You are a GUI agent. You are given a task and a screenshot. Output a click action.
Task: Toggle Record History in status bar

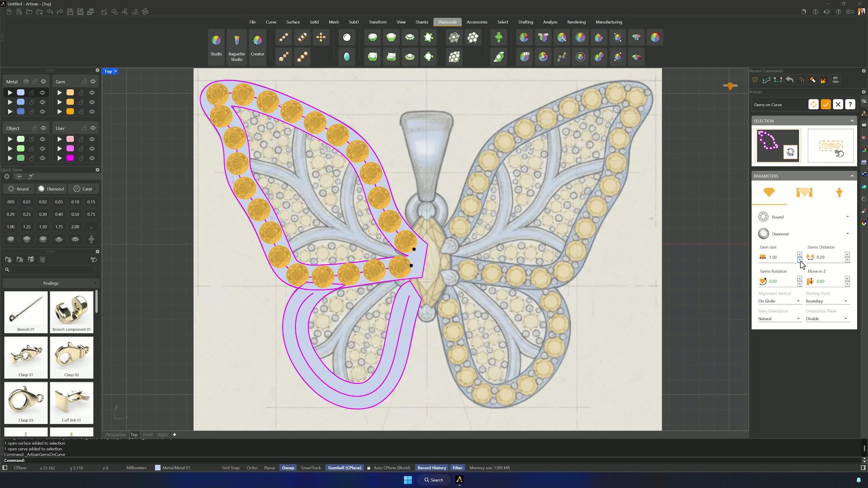[x=432, y=468]
